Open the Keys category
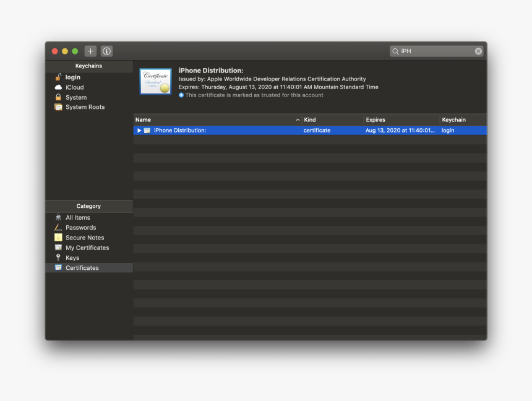 72,258
